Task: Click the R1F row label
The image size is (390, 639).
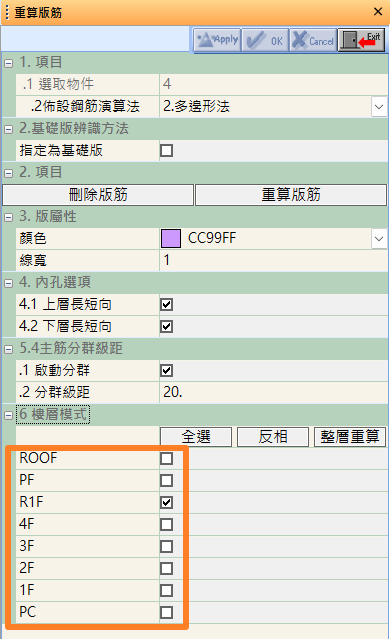Action: click(31, 502)
